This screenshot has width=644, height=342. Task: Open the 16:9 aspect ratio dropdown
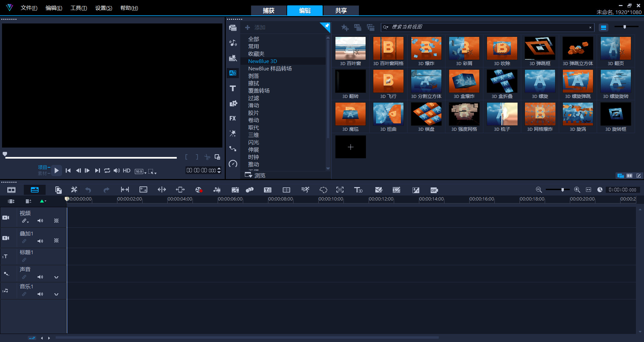(x=141, y=171)
